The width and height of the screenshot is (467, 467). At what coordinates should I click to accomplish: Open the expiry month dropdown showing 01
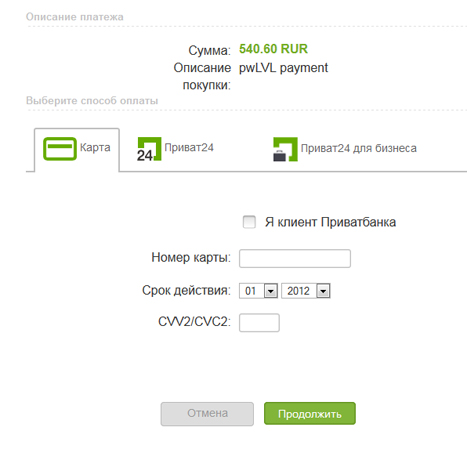pyautogui.click(x=258, y=291)
